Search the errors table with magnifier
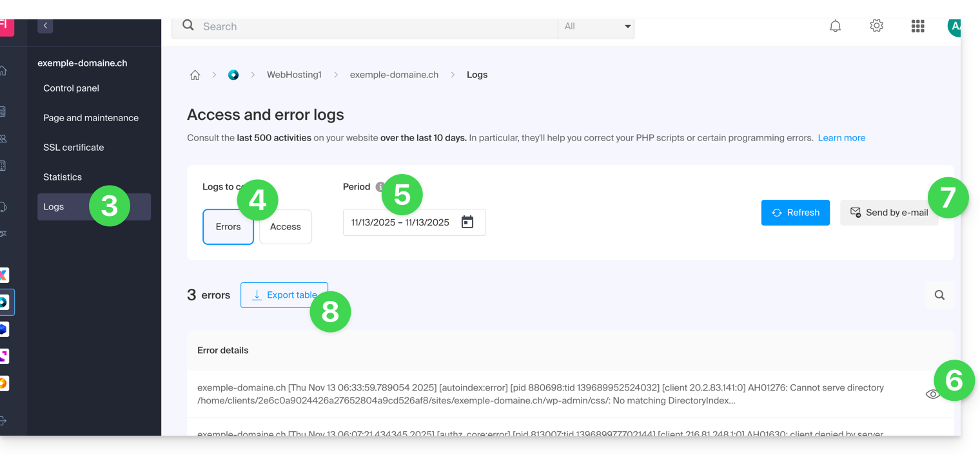This screenshot has height=455, width=980. [939, 295]
